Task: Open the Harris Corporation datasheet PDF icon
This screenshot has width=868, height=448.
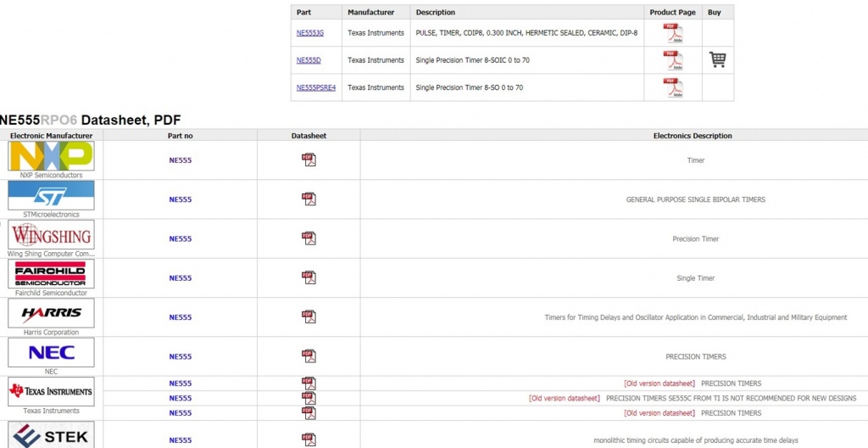Action: [309, 317]
